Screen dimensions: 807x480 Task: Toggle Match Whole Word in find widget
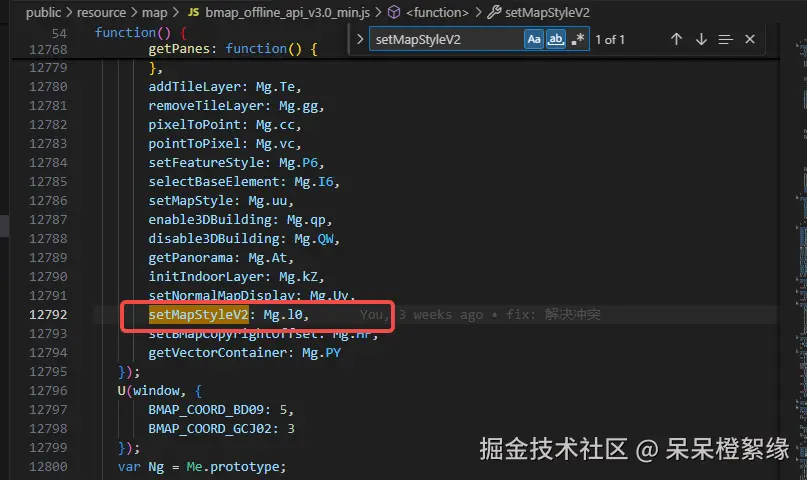[555, 39]
